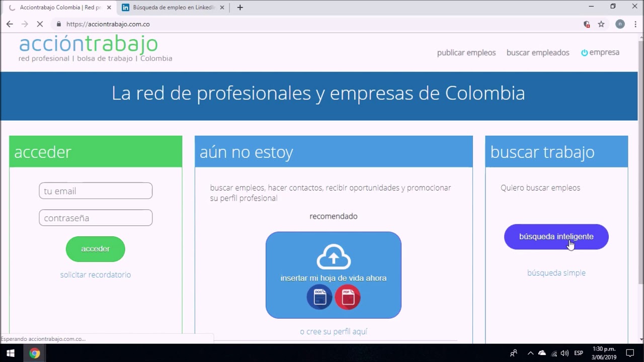
Task: Open the Action Center notifications icon
Action: (x=630, y=353)
